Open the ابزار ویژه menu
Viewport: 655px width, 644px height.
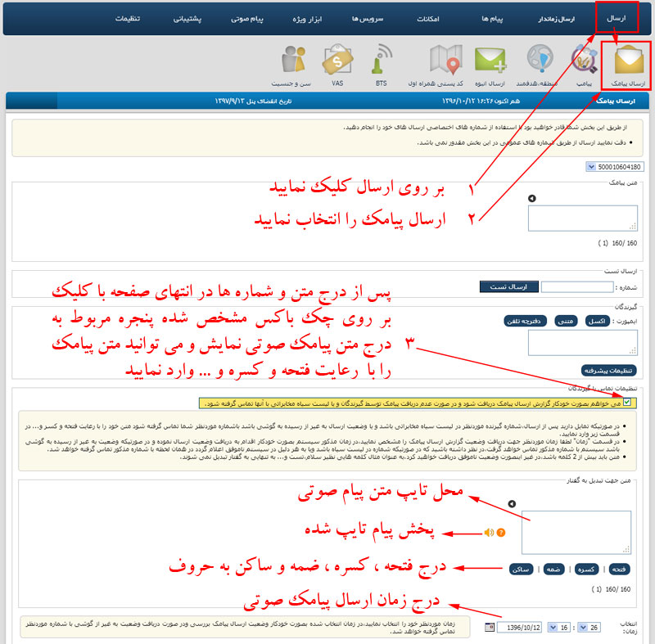(307, 19)
